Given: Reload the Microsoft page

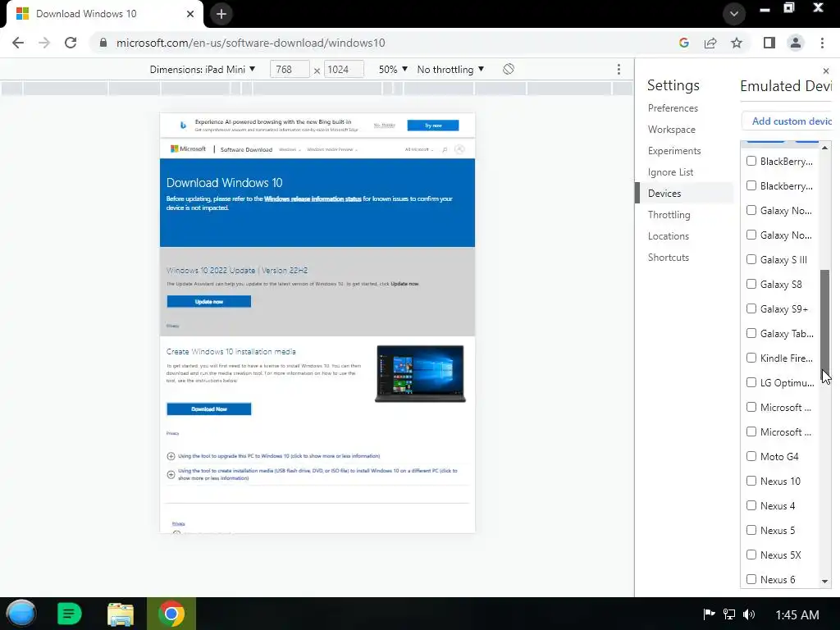Looking at the screenshot, I should (x=71, y=43).
